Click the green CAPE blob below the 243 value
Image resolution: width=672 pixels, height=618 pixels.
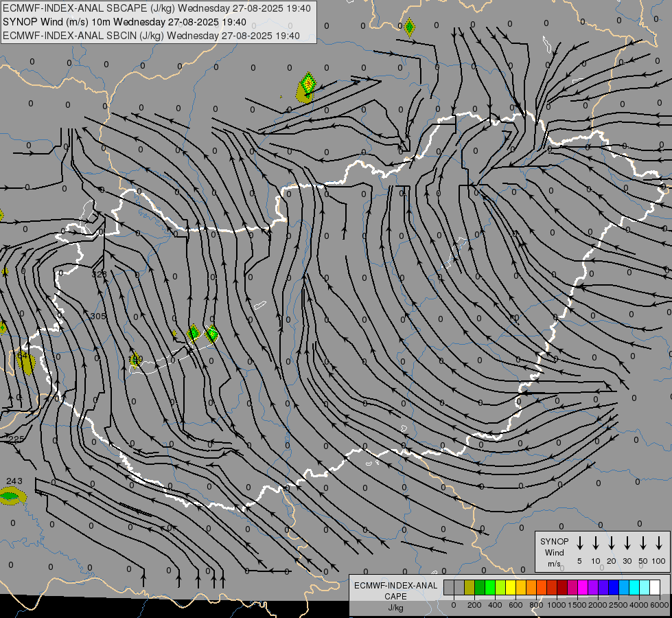[12, 496]
